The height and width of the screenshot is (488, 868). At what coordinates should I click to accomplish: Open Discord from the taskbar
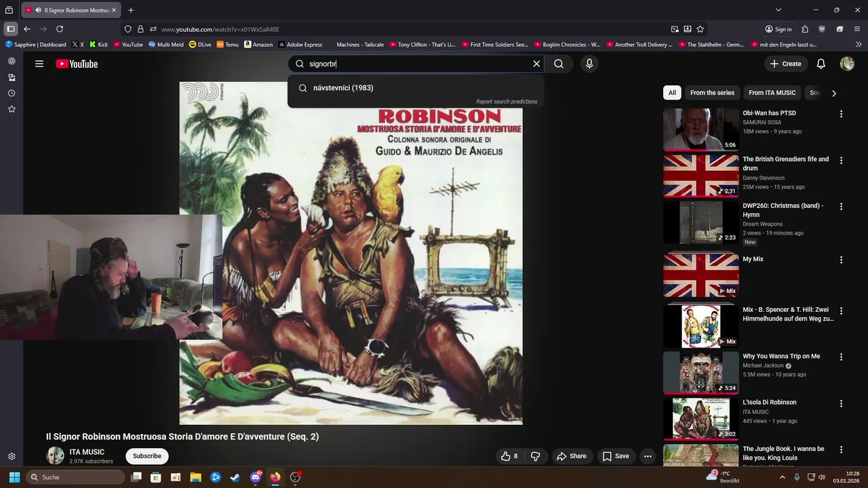(x=256, y=477)
